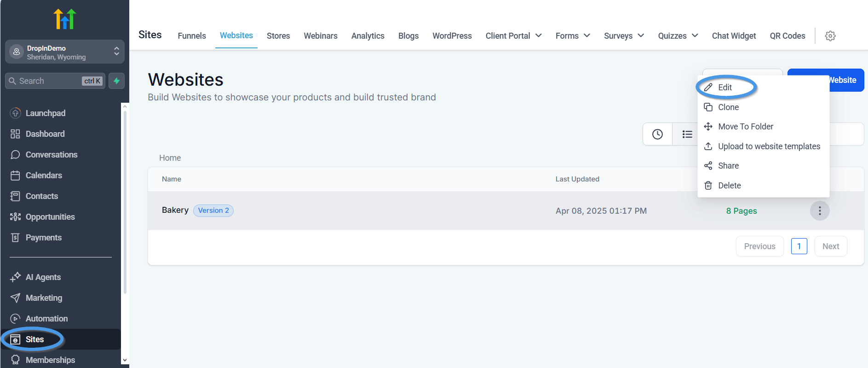This screenshot has height=368, width=868.
Task: Click the clock recent-view icon
Action: coord(658,134)
